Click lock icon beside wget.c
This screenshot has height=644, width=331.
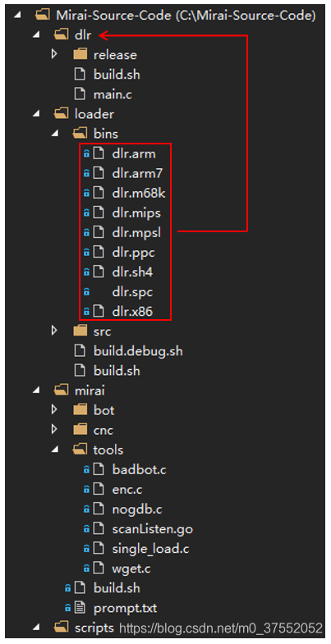(86, 569)
